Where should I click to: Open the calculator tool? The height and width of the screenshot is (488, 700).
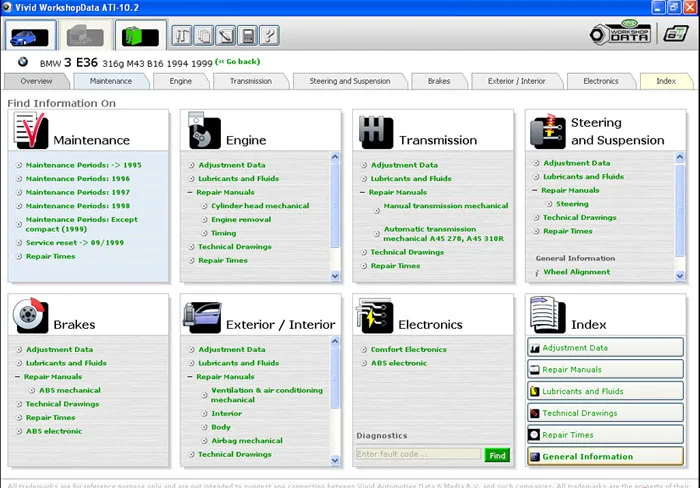tap(248, 36)
